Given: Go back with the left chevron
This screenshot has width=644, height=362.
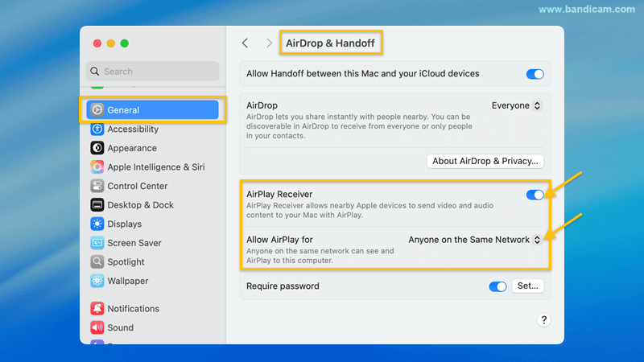Looking at the screenshot, I should [x=246, y=43].
